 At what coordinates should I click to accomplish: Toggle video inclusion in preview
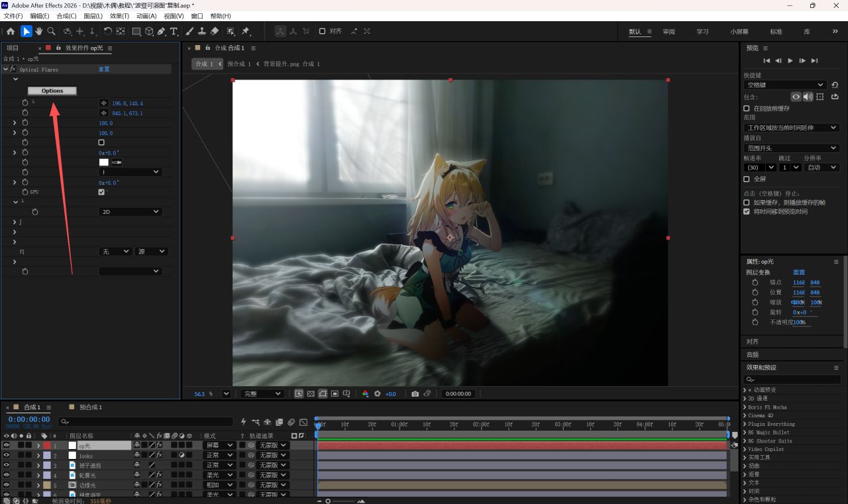click(796, 97)
